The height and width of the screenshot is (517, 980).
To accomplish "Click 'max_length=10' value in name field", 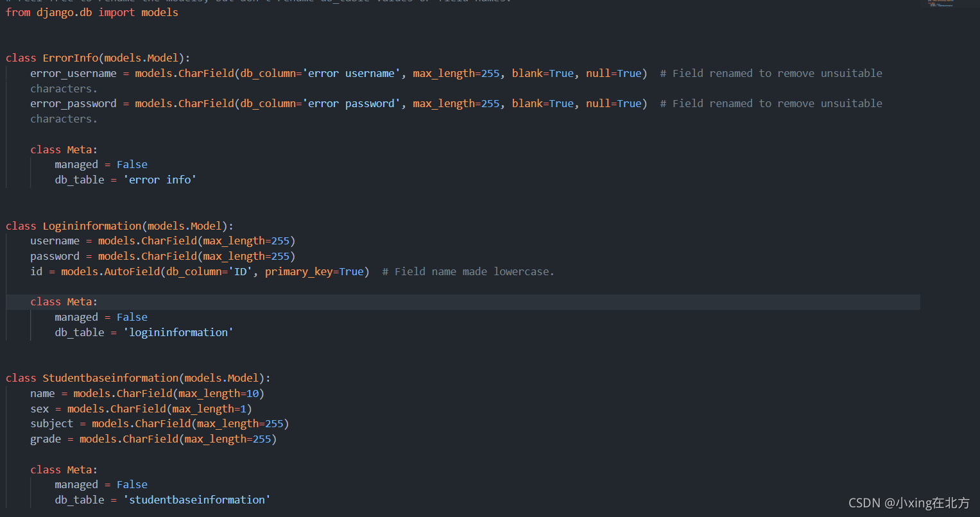I will tap(218, 393).
